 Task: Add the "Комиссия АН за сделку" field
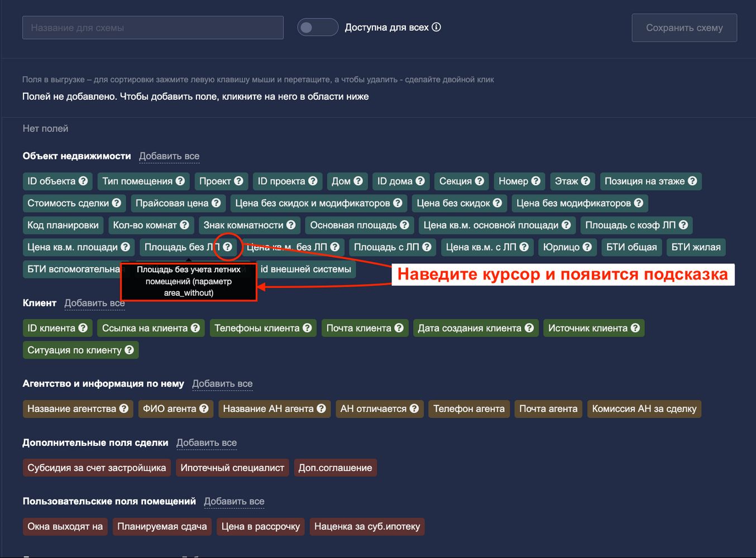click(644, 408)
